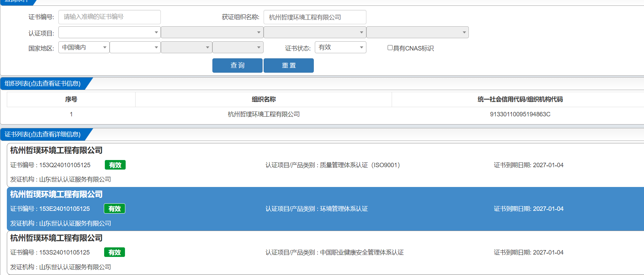Select the 组织列表 section tab

click(x=43, y=84)
